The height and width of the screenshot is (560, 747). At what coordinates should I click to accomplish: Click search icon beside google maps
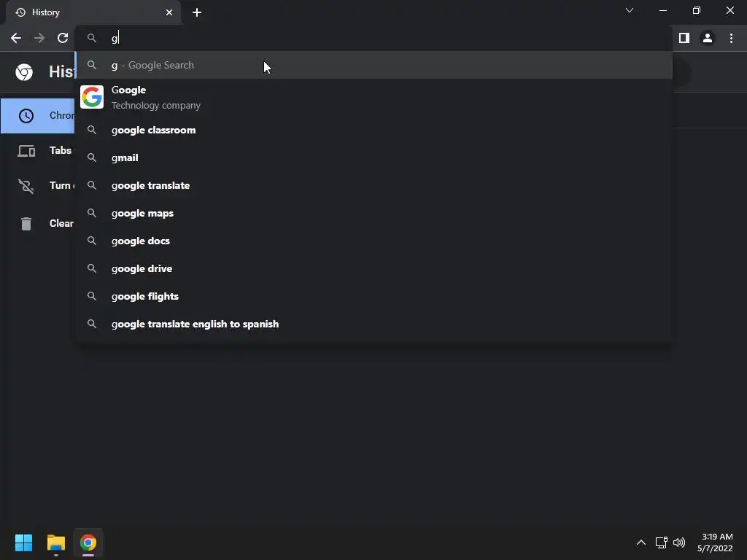pyautogui.click(x=92, y=212)
